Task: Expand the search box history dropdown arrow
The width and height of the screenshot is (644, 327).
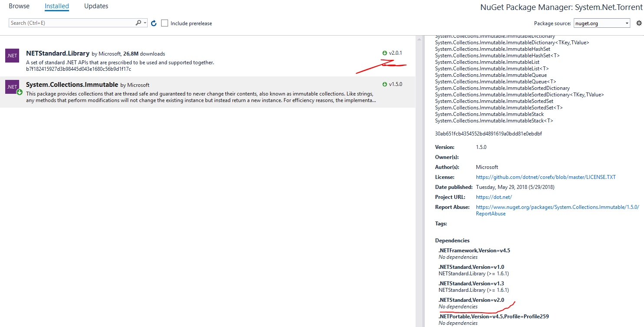Action: pos(145,23)
